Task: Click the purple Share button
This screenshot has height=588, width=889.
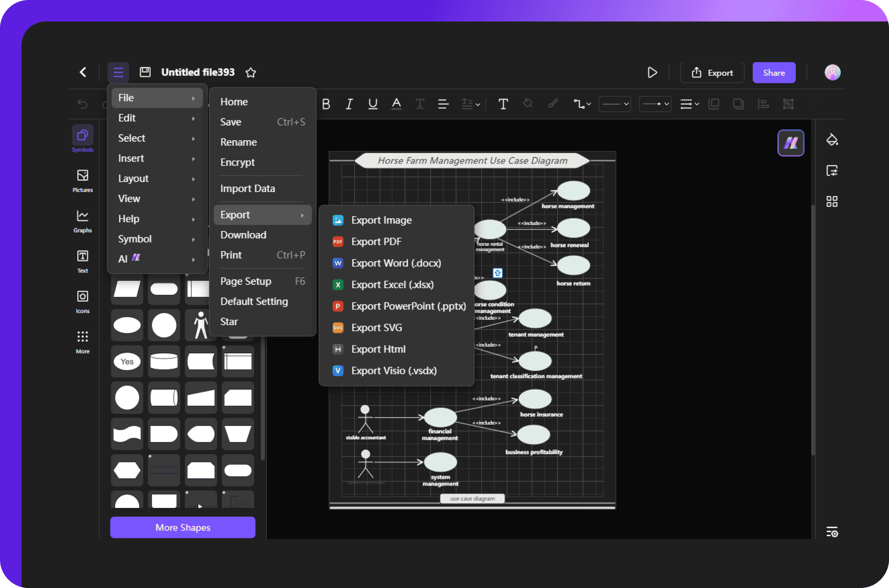Action: [774, 73]
